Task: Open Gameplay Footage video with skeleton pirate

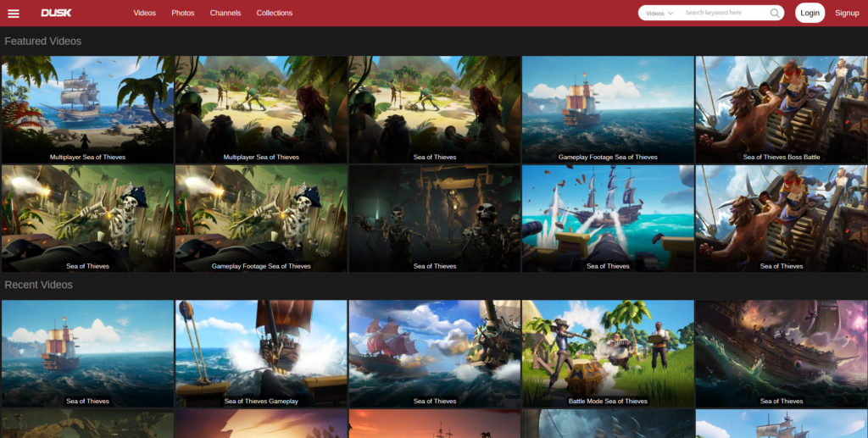Action: point(261,219)
